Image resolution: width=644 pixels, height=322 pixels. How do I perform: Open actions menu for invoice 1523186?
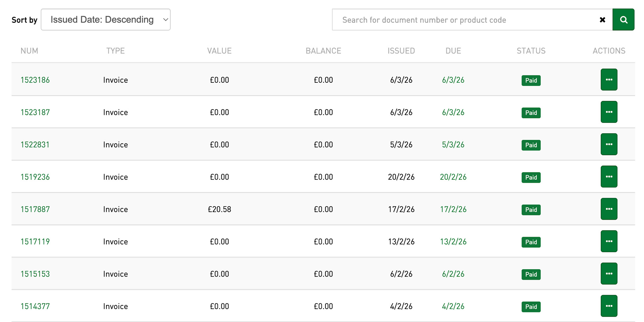point(609,80)
